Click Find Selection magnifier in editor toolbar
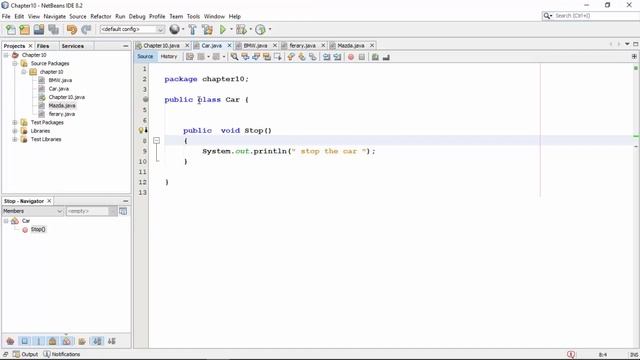 pos(234,57)
